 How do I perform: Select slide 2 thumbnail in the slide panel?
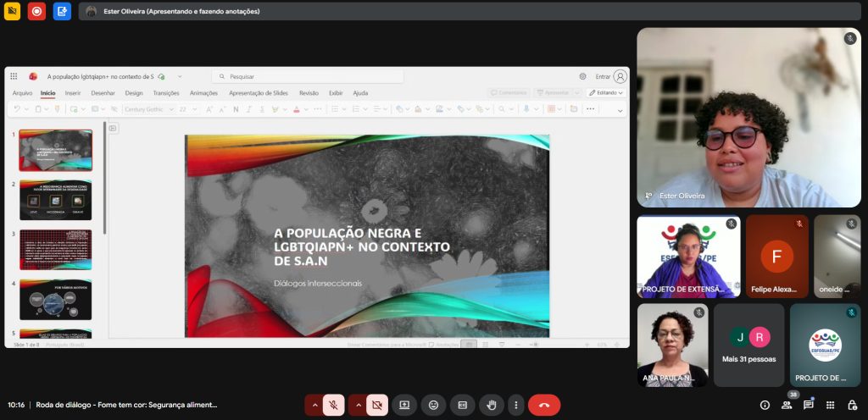click(x=55, y=200)
